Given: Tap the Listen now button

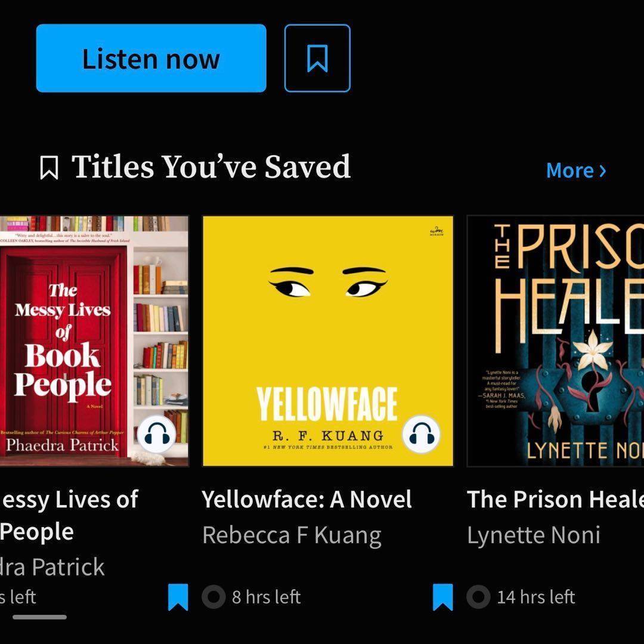Looking at the screenshot, I should [x=151, y=58].
